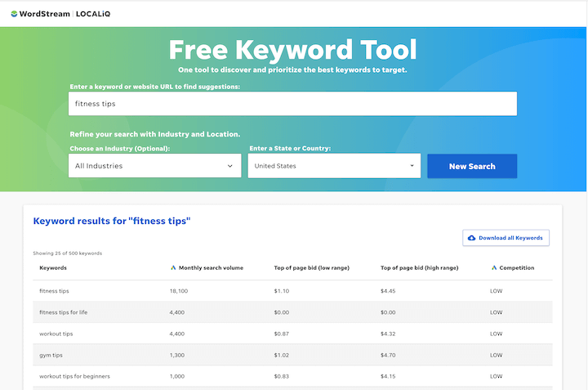Screen dimensions: 588x390
Task: Click the industry dropdown chevron arrow
Action: [x=230, y=166]
